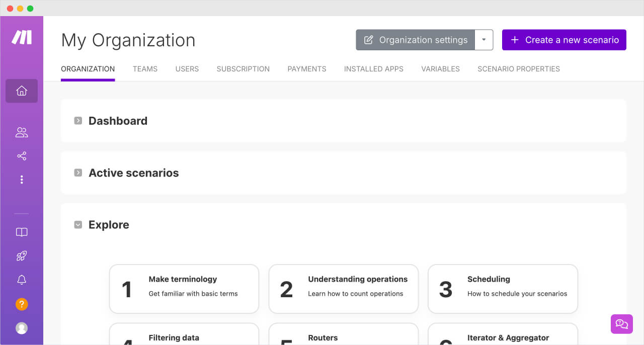
Task: Open the chat support bubble
Action: tap(622, 324)
